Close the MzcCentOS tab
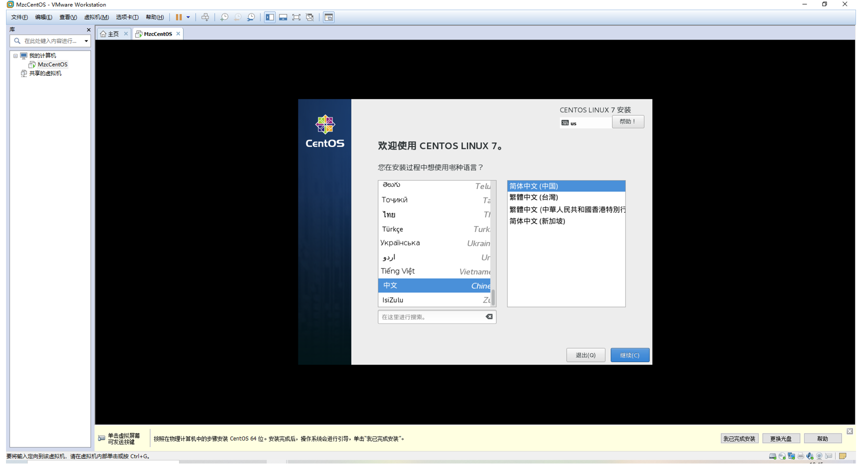Viewport: 868px width, 467px height. (x=178, y=34)
